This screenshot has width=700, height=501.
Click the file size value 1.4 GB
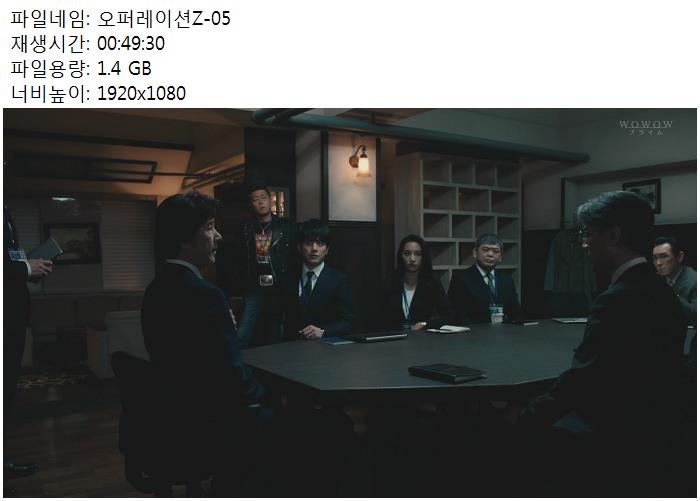[x=124, y=68]
